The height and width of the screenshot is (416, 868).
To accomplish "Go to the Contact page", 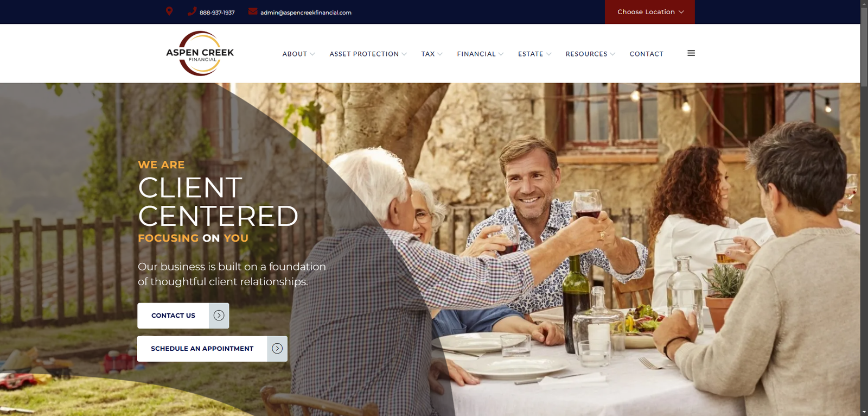I will click(646, 54).
